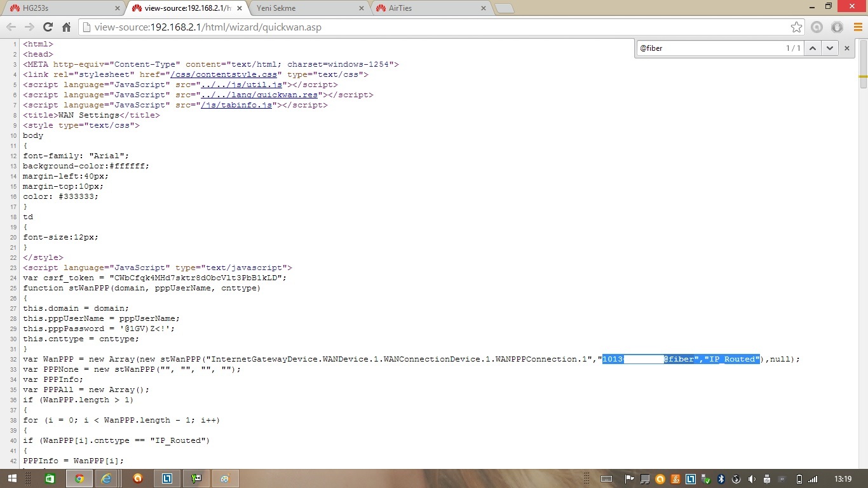
Task: Close the Yeni Sekme tab
Action: (361, 8)
